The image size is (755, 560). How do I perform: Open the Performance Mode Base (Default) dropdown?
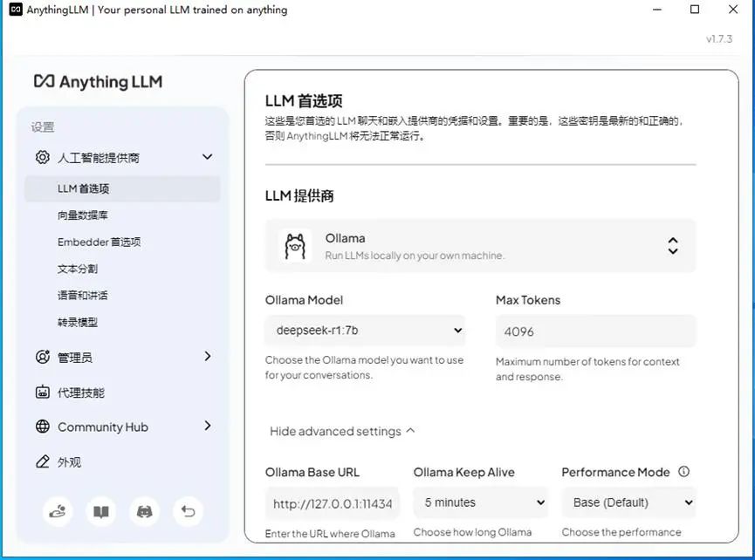coord(628,502)
